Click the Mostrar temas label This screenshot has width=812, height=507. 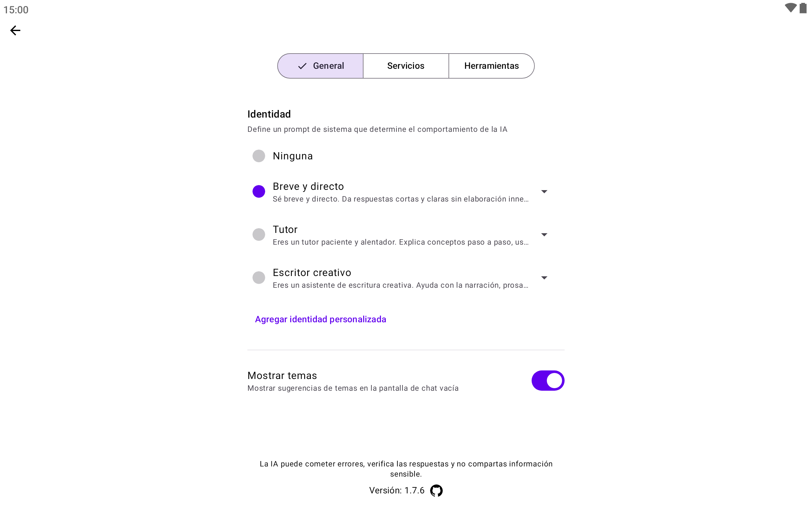tap(282, 375)
